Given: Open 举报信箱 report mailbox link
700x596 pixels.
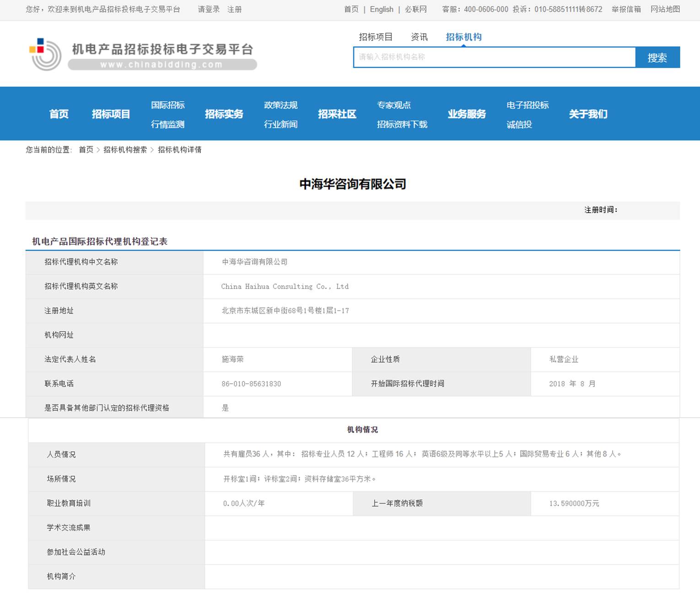Looking at the screenshot, I should tap(626, 9).
